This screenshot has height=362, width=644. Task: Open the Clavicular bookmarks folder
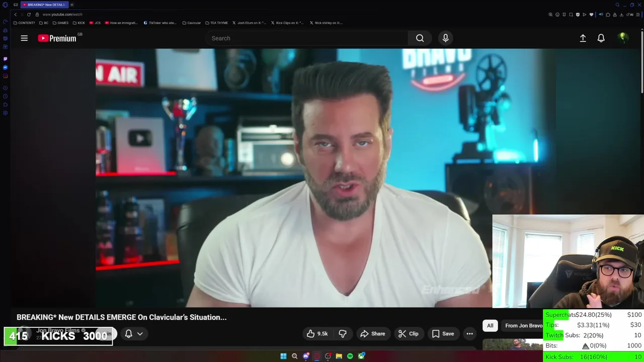(191, 23)
